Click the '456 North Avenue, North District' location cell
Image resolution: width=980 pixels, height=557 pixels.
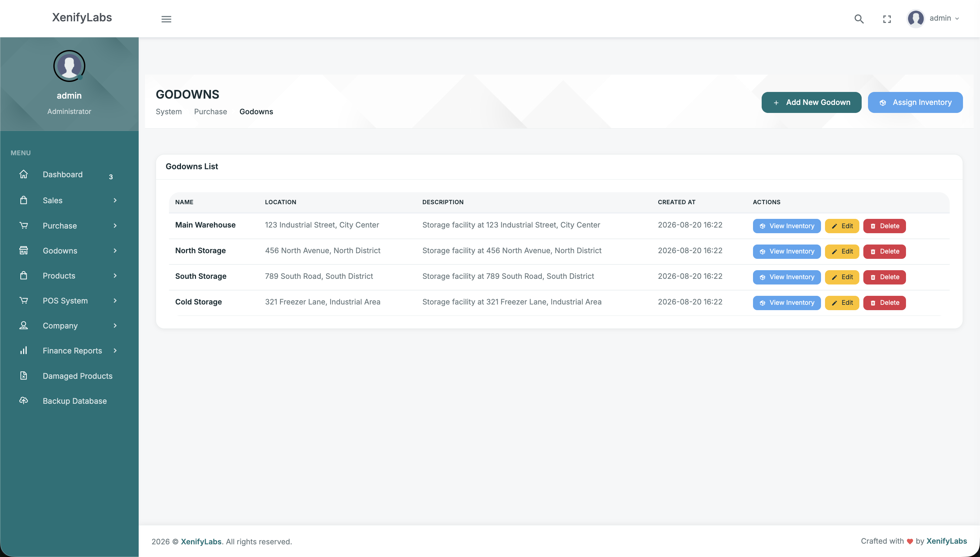coord(323,251)
